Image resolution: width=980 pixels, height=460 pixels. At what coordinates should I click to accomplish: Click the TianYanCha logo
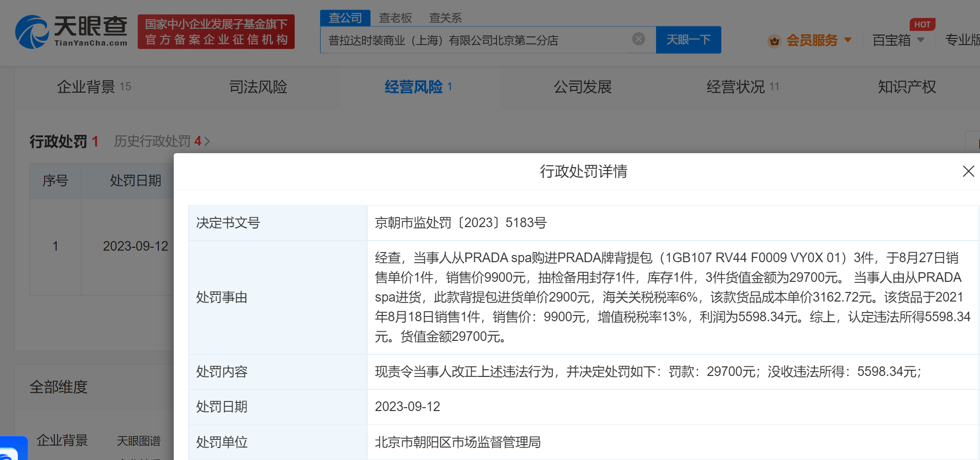click(72, 32)
